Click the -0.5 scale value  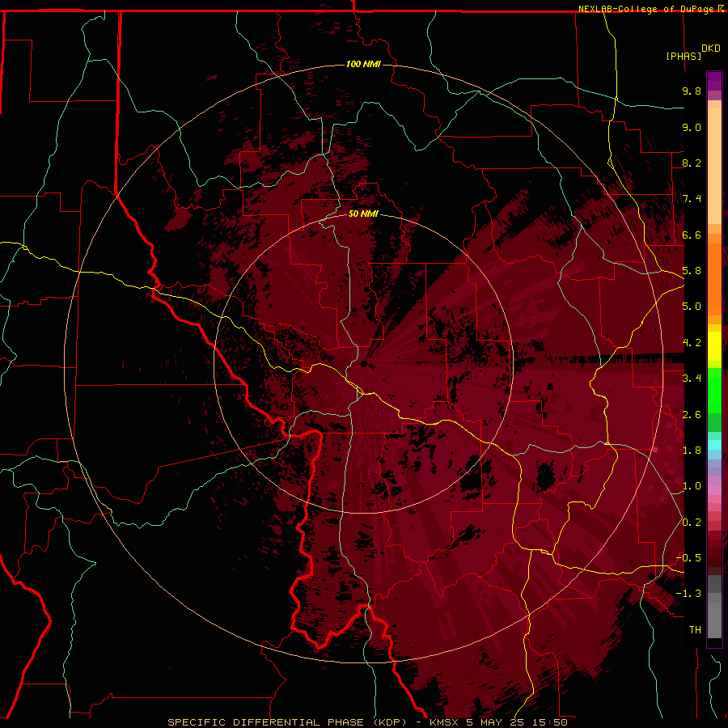688,557
